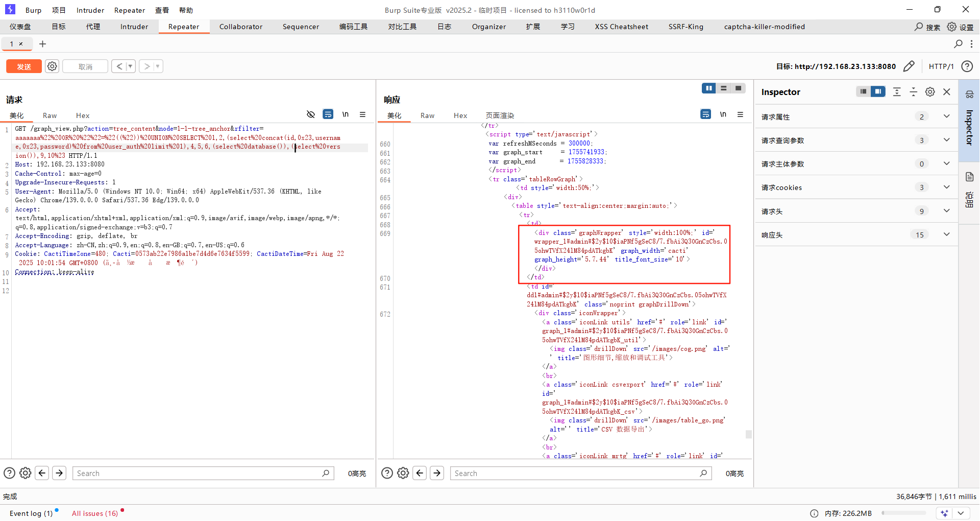
Task: Switch response to 页面渲染 tab
Action: (x=500, y=115)
